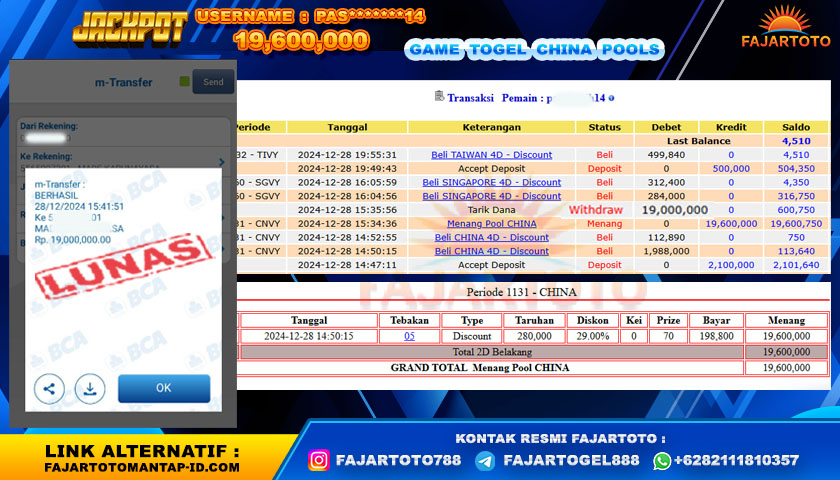840x480 pixels.
Task: Click the JACKPOT title graphic
Action: click(130, 28)
